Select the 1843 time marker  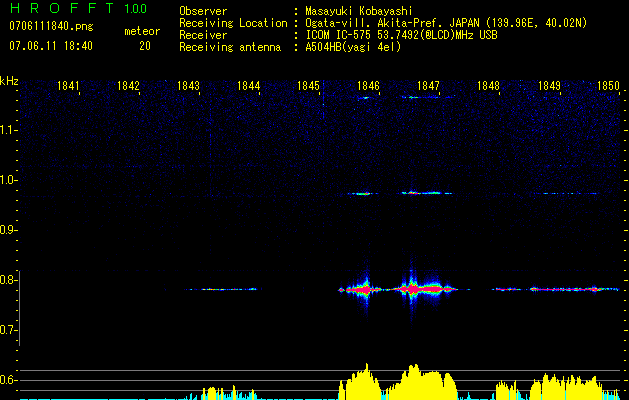click(188, 87)
